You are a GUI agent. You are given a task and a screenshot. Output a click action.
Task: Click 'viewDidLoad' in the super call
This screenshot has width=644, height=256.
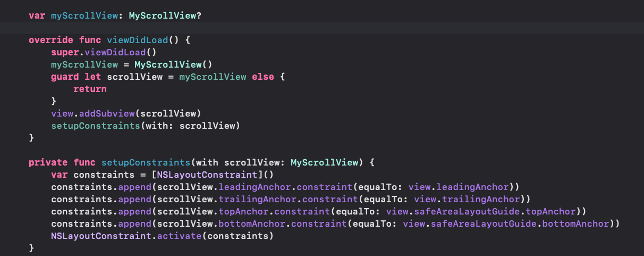(116, 53)
